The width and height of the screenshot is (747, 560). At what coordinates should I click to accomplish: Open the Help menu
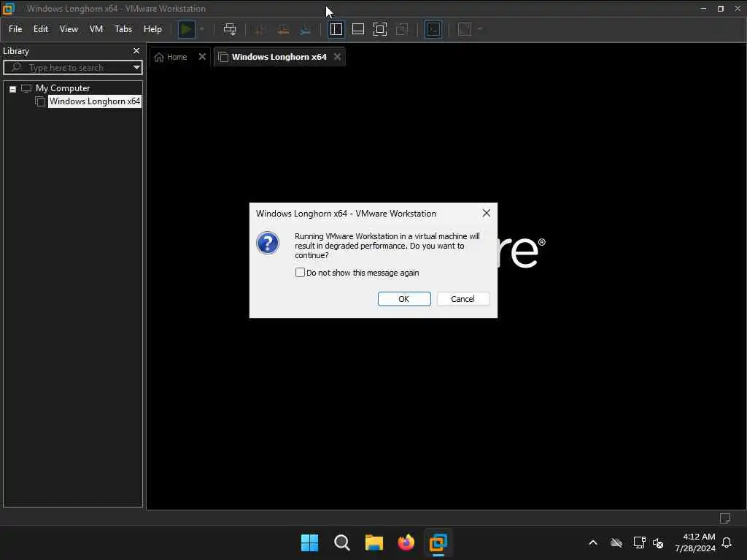tap(152, 29)
